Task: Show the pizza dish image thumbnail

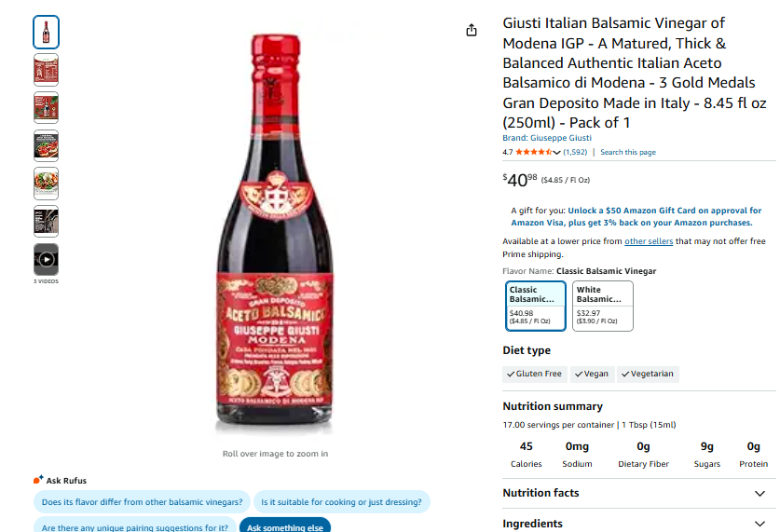Action: [x=47, y=145]
